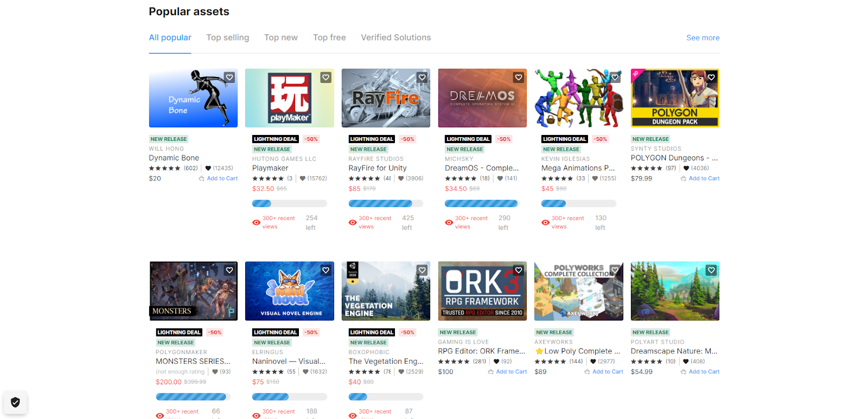Click the Dynamic Bone 12435 favorites count heart
The image size is (868, 419).
(208, 168)
